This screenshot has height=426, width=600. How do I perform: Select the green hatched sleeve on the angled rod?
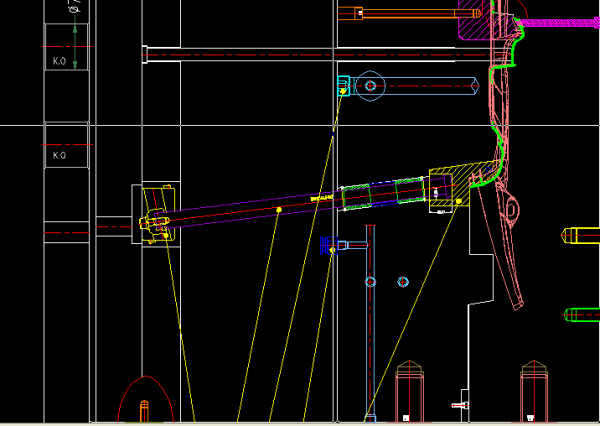click(383, 194)
